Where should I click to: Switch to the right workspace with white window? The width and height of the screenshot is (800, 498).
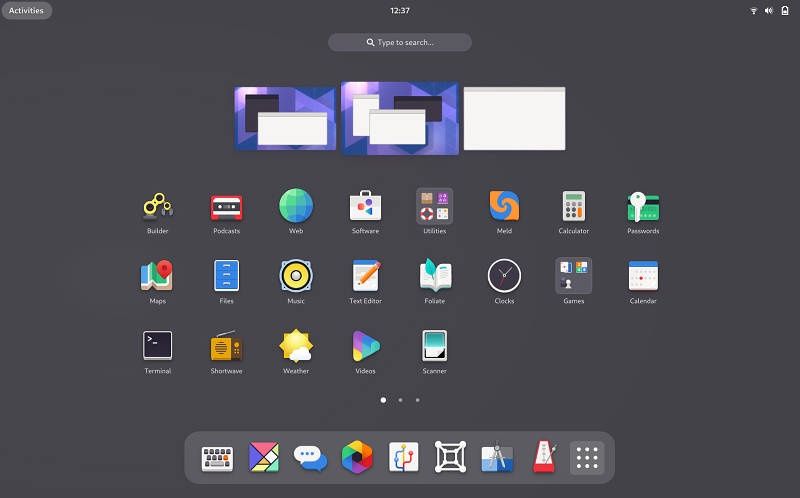(x=514, y=118)
